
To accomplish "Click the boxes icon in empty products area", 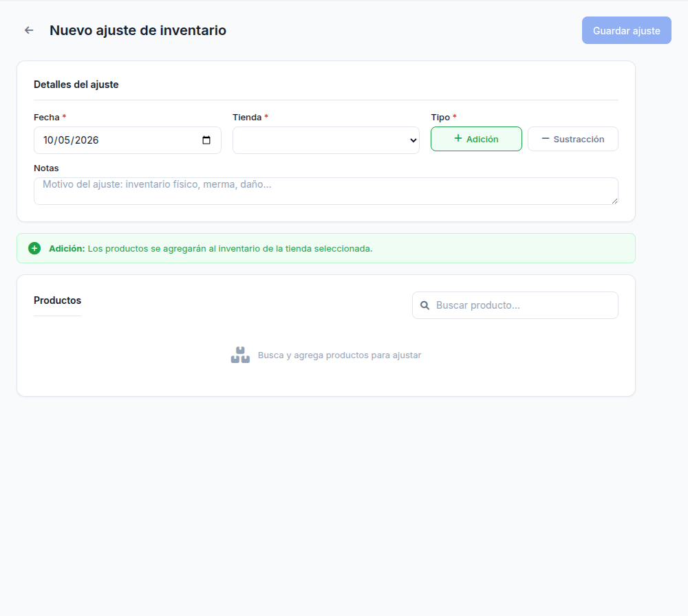I will 240,355.
